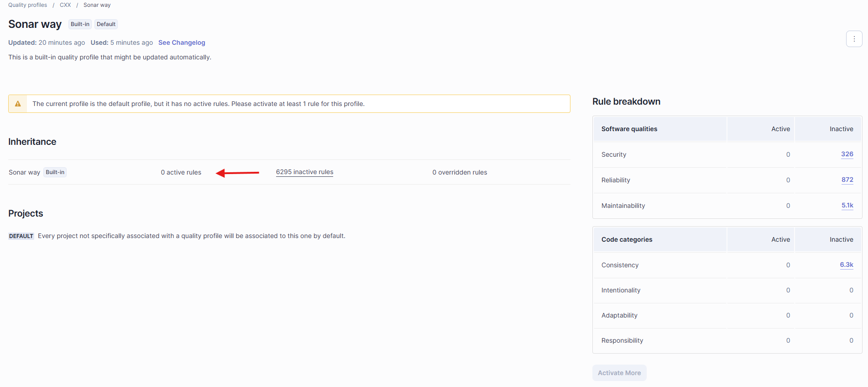This screenshot has width=868, height=387.
Task: Click the Active header in Software qualities table
Action: click(x=780, y=129)
